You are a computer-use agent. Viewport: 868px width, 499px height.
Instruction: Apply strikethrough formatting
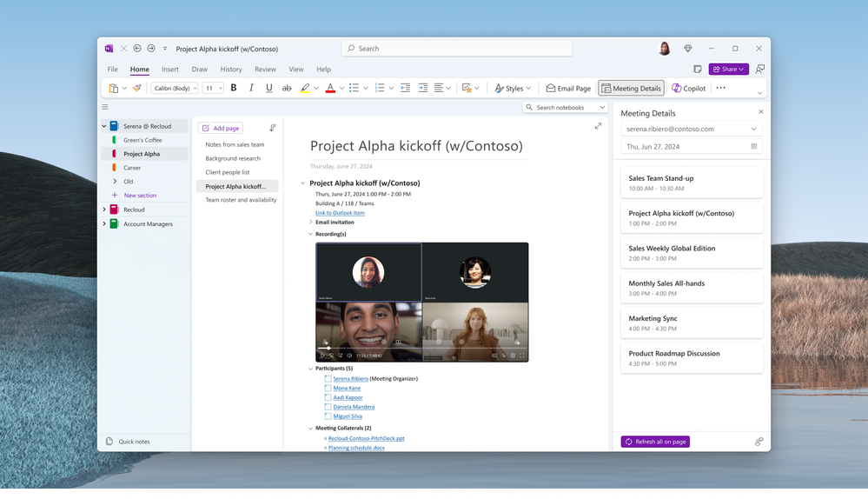coord(287,88)
